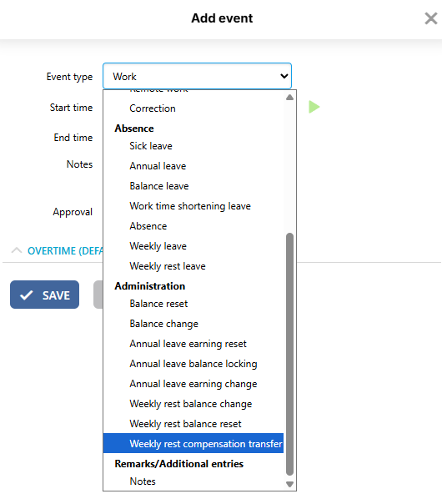Select Work time shortening leave

(x=193, y=206)
